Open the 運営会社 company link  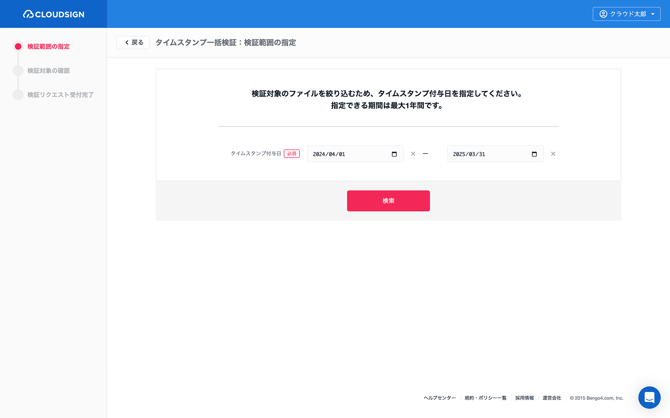pos(552,398)
